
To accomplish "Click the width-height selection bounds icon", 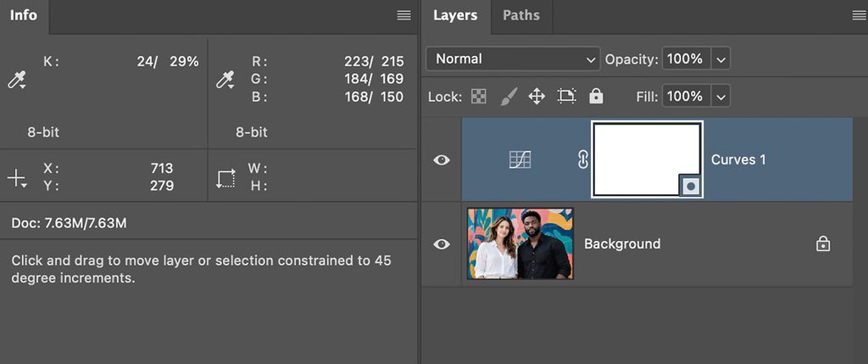I will tap(225, 178).
